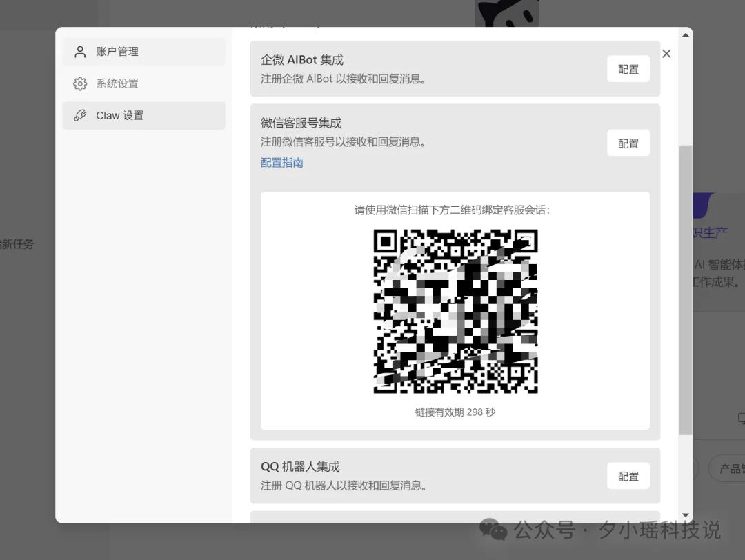Click the scrollbar up arrow icon
Image resolution: width=745 pixels, height=560 pixels.
(x=685, y=34)
